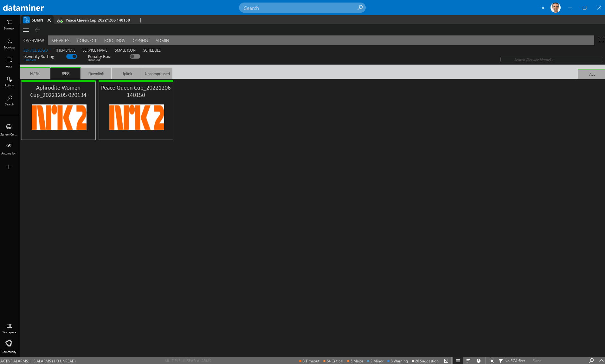Click the 26 Suggestion alarm count
Screen dimensions: 605x364
425,361
